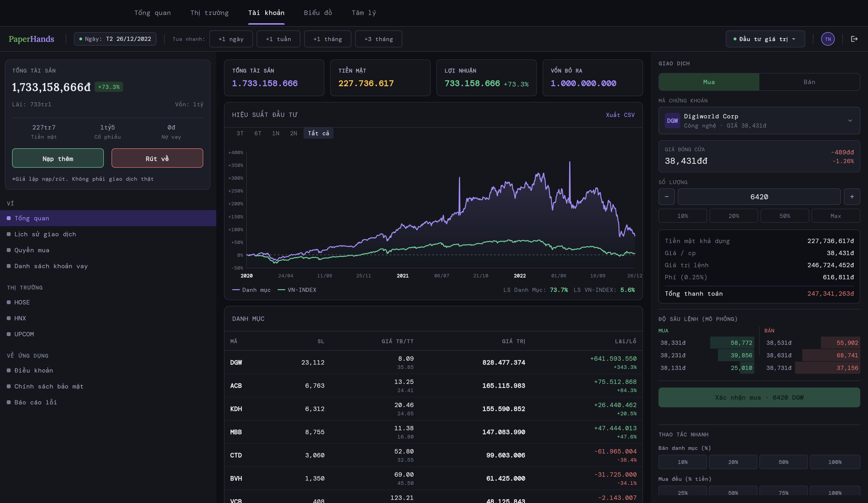Open the Đầu tư giá trị strategy dropdown
This screenshot has height=503, width=868.
click(765, 39)
